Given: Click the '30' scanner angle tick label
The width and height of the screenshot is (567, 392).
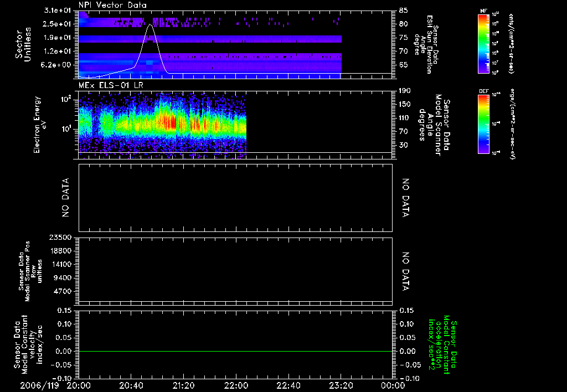Looking at the screenshot, I should tap(404, 145).
